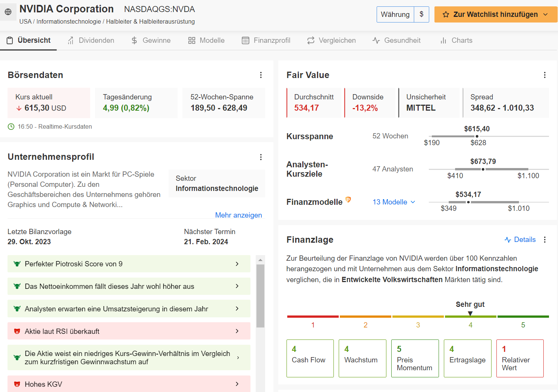This screenshot has width=558, height=392.
Task: Expand Analysten erwarten eine Umsatzsteigerung row
Action: (x=129, y=309)
